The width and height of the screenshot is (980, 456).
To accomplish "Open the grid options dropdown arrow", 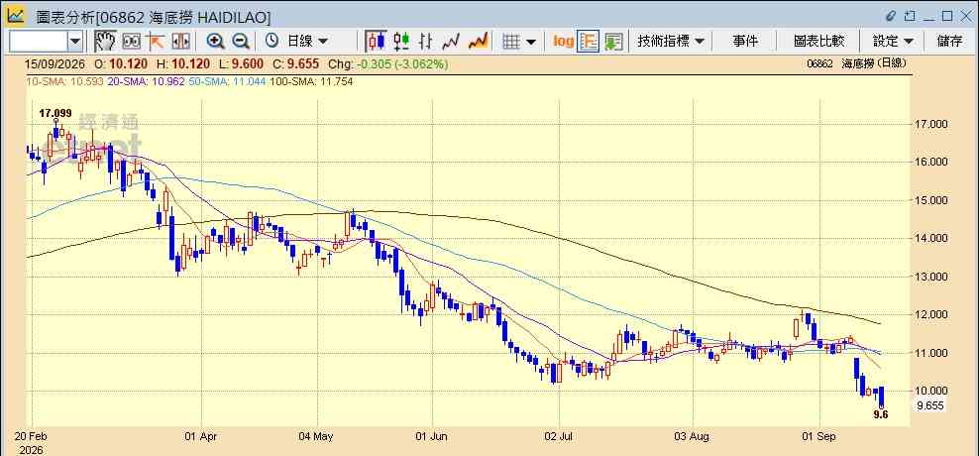I will click(531, 42).
